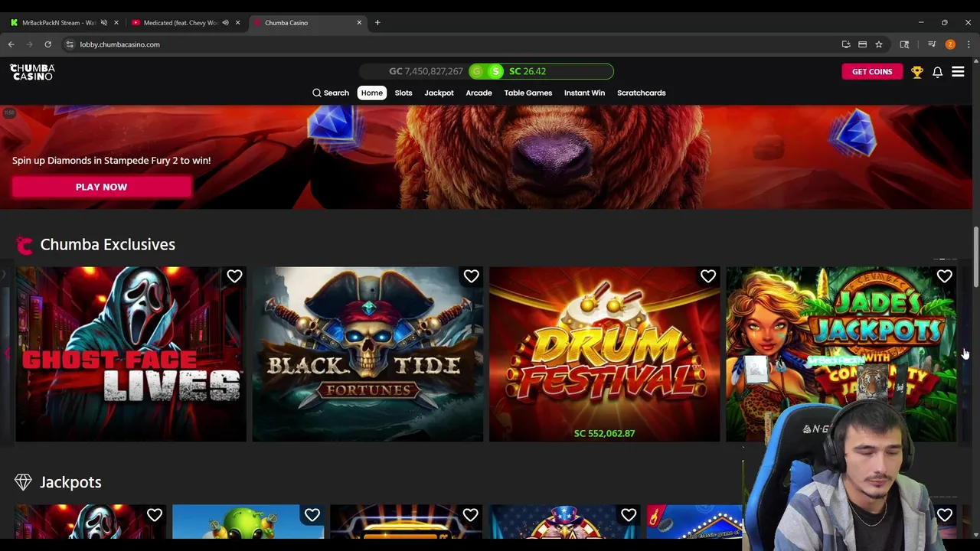Open the Instant Win category
Viewport: 980px width, 551px height.
[584, 93]
